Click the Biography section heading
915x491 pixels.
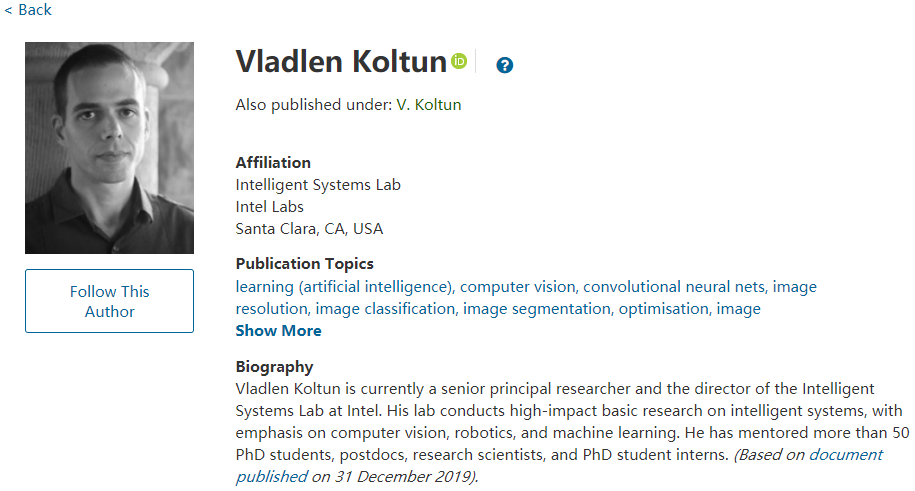[x=274, y=367]
